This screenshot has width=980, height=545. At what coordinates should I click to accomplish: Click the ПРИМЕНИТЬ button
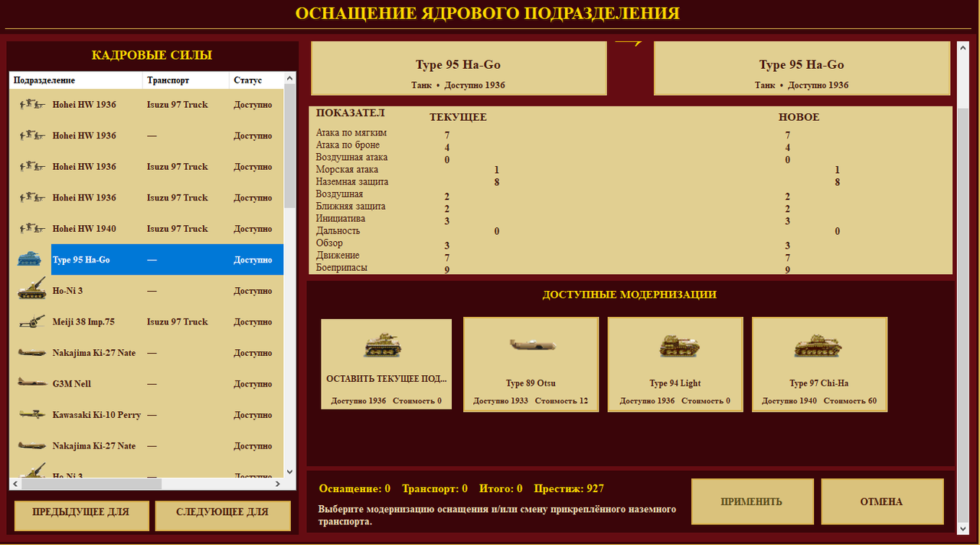[x=752, y=502]
